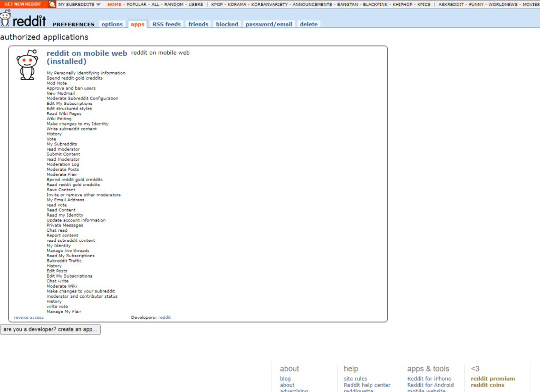Visit the KOREANVARIETY subreddit link
The width and height of the screenshot is (540, 392).
pos(269,4)
